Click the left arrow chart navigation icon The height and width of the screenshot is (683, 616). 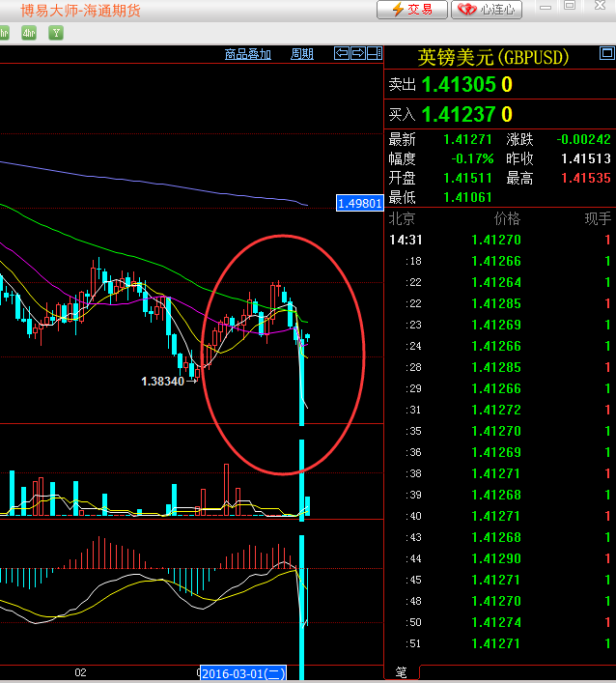(x=342, y=53)
